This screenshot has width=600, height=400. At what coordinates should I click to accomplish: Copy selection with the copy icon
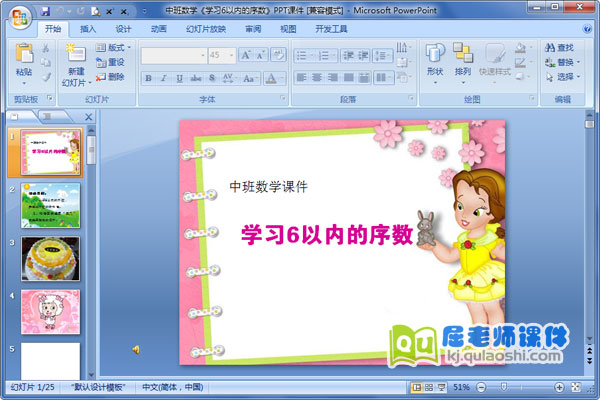point(46,62)
